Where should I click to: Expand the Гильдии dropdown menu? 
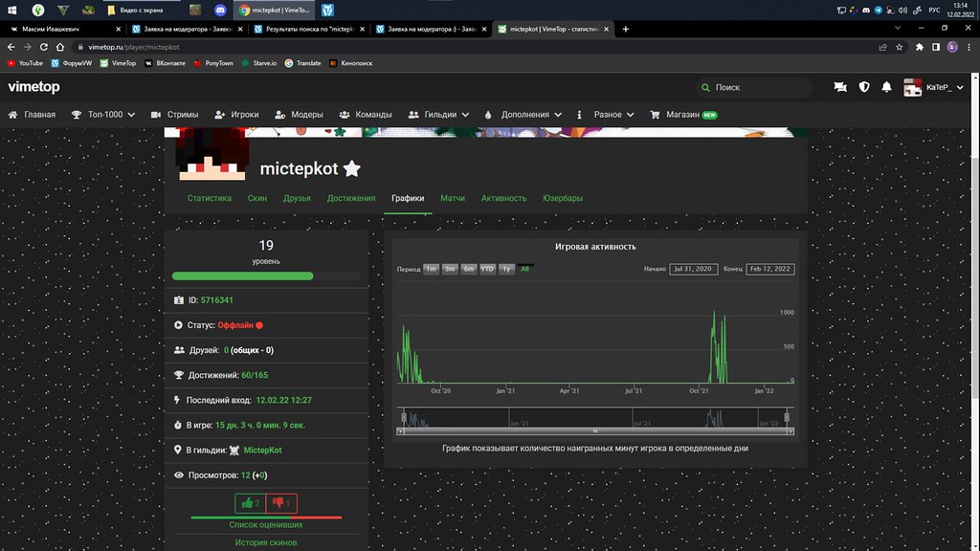coord(439,115)
